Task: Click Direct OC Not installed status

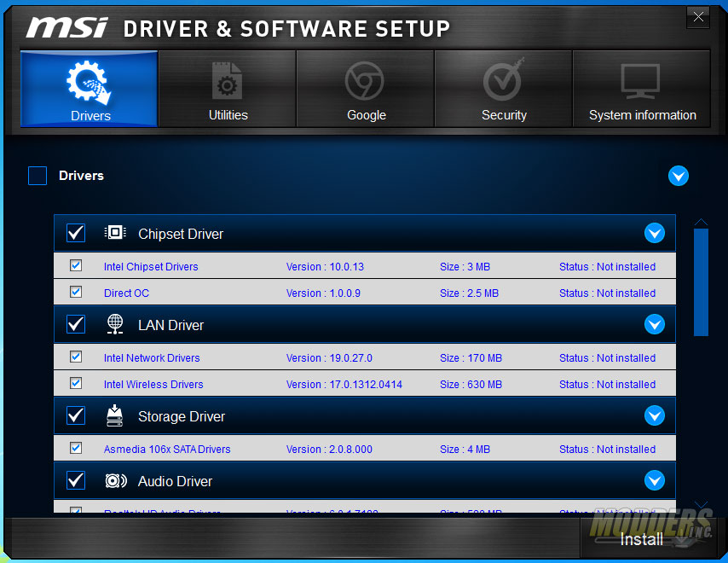Action: [x=607, y=293]
